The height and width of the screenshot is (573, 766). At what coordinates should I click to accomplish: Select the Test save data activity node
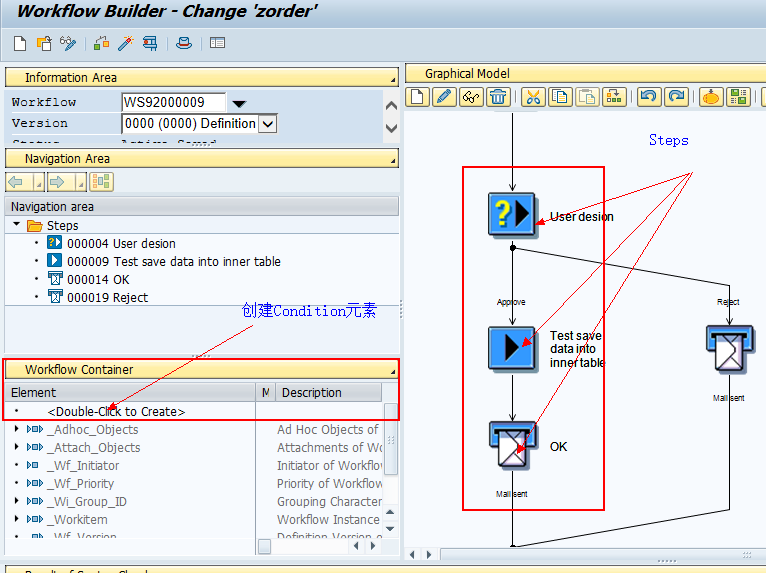pos(512,348)
